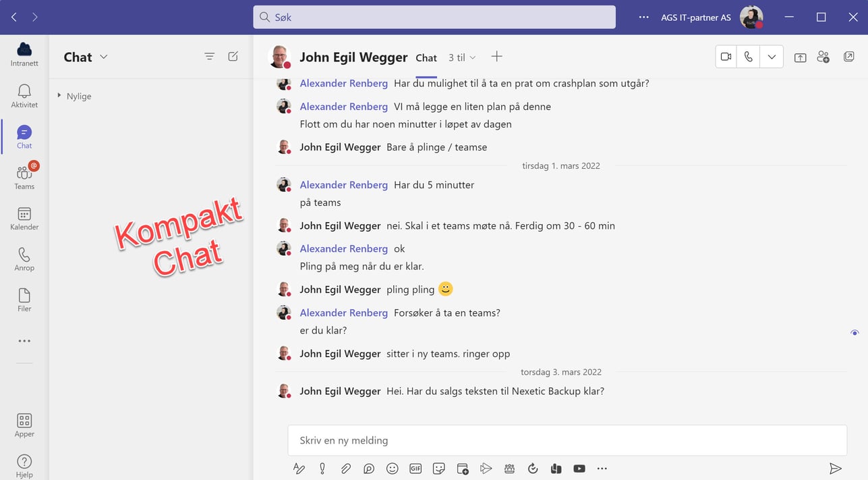Pop out the chat window
868x480 pixels.
pyautogui.click(x=849, y=57)
